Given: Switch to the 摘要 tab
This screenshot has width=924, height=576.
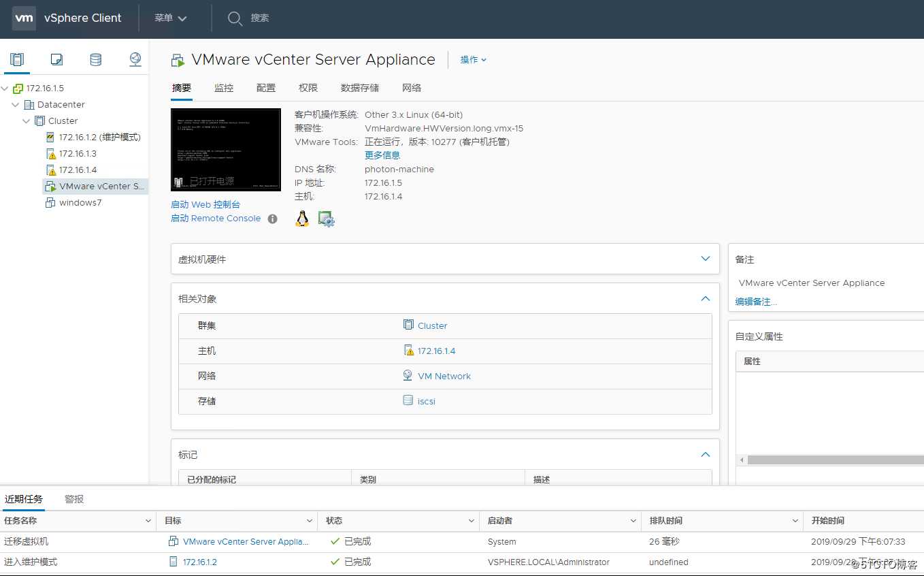Looking at the screenshot, I should [x=182, y=88].
